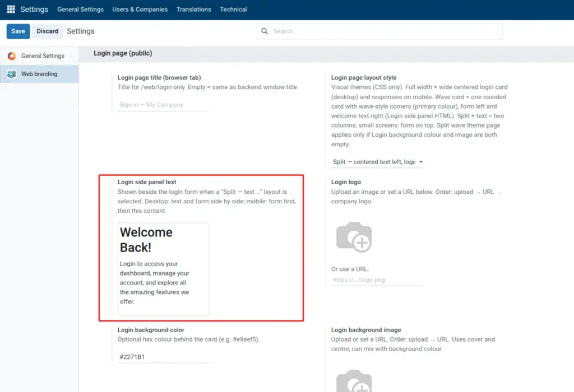Open the Login page layout style dropdown
This screenshot has width=574, height=392.
tap(377, 162)
